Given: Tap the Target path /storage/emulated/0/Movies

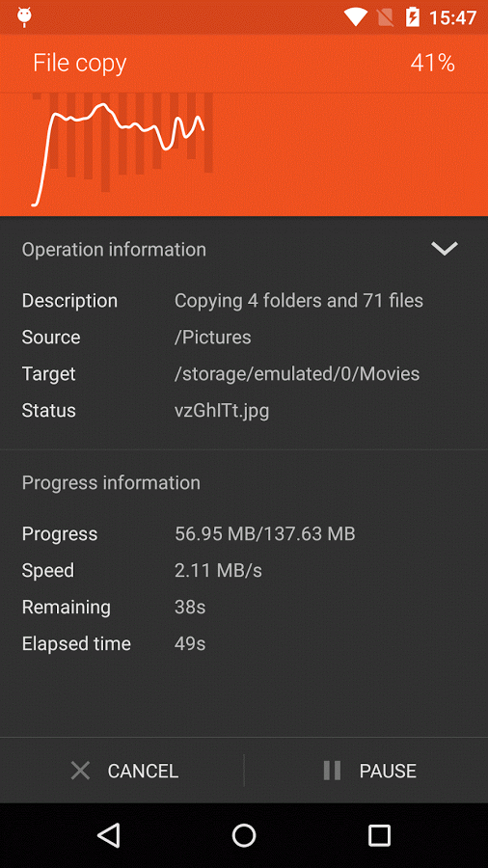Looking at the screenshot, I should tap(297, 374).
